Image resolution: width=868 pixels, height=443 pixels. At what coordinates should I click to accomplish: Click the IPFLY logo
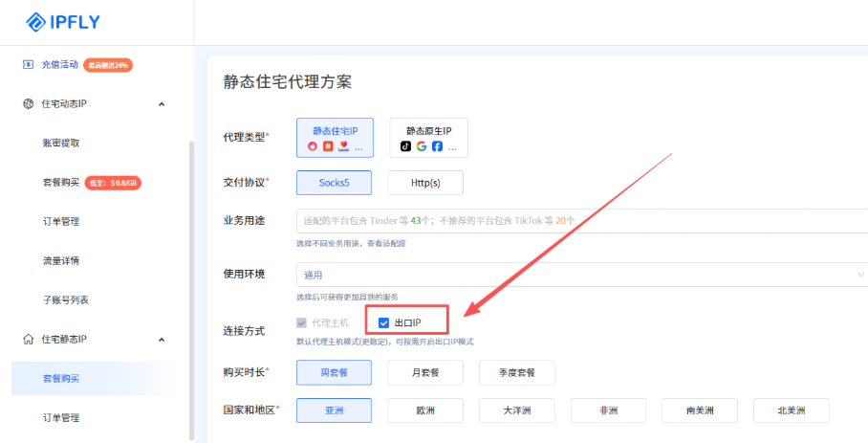pyautogui.click(x=62, y=22)
